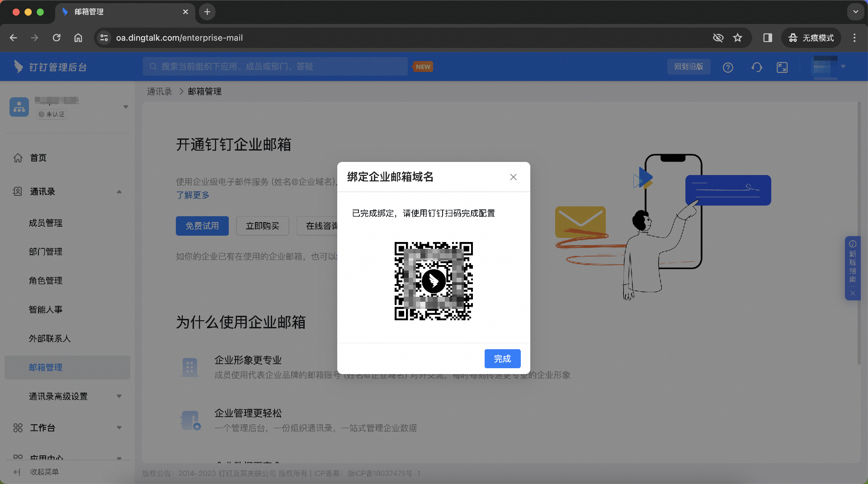Click the browser back arrow
Screen dimensions: 868x484
point(13,38)
